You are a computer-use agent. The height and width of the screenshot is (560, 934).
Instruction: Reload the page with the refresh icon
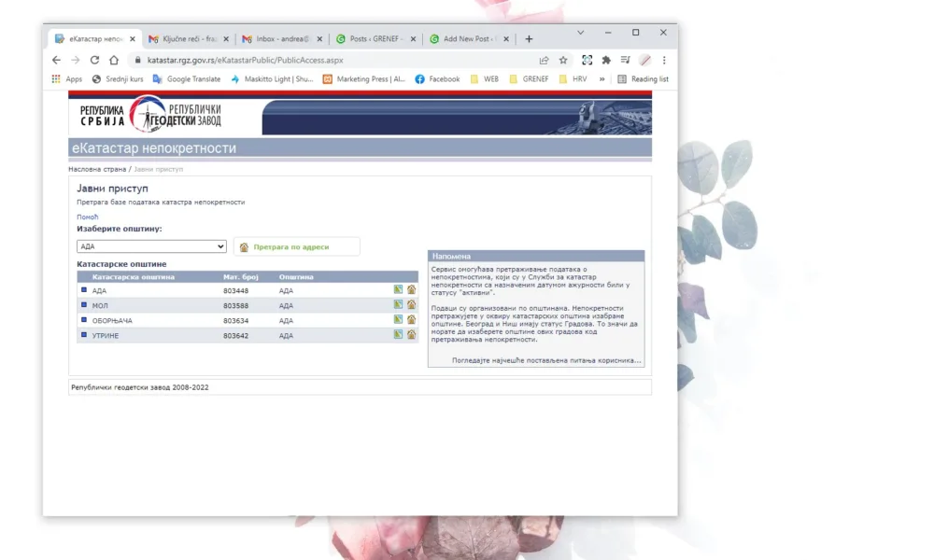[x=94, y=60]
